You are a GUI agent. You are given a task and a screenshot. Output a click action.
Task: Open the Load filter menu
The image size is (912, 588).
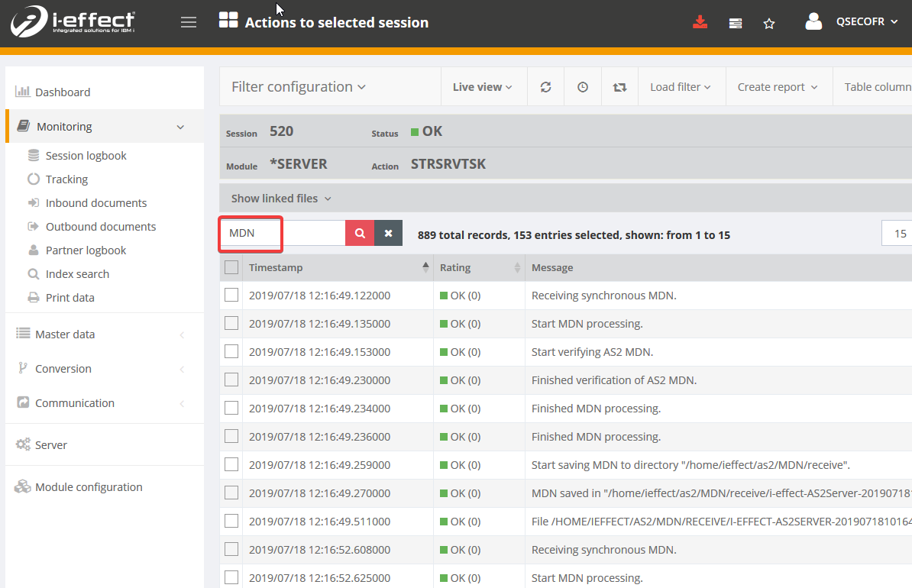tap(680, 87)
